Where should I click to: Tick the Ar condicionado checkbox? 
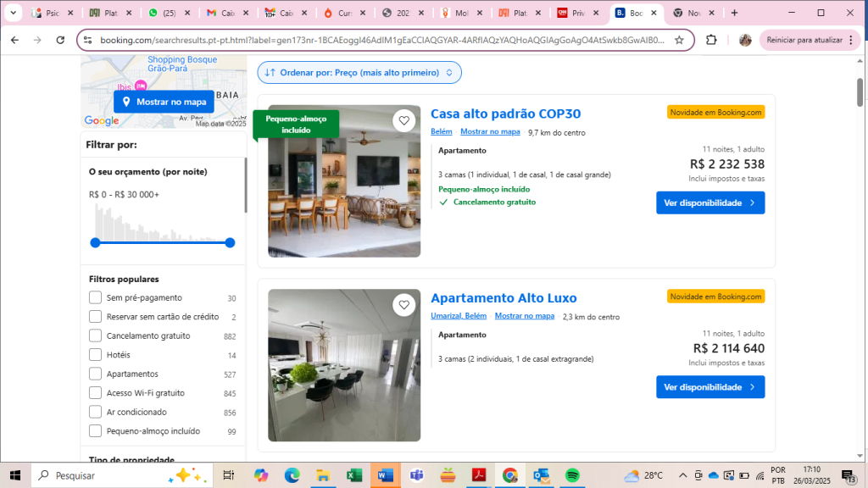[95, 412]
